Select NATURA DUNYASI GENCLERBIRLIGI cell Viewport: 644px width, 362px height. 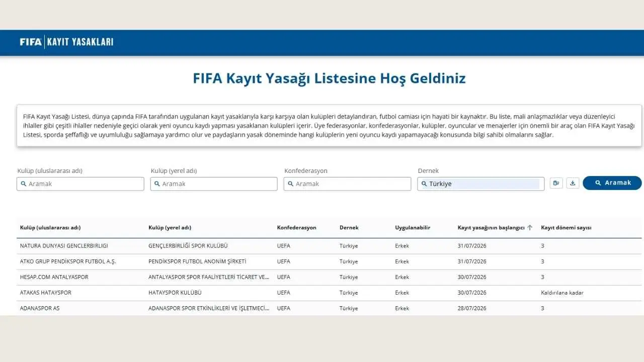click(x=64, y=246)
